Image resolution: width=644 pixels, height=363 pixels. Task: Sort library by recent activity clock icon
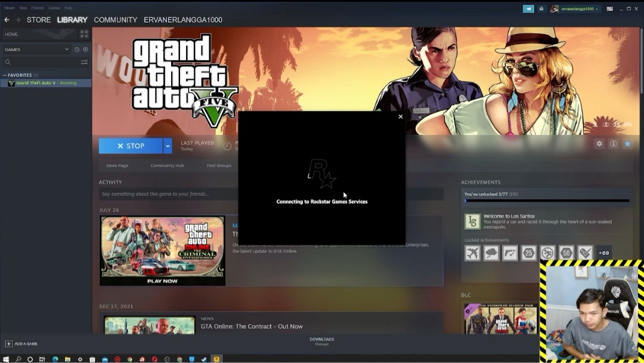click(77, 50)
